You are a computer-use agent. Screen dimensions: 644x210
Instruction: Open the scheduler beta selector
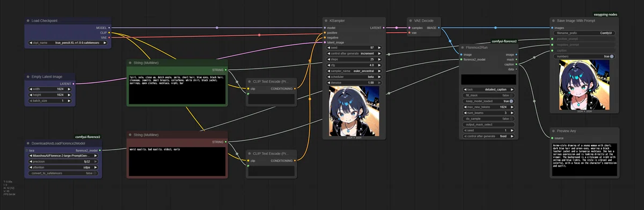click(x=354, y=77)
